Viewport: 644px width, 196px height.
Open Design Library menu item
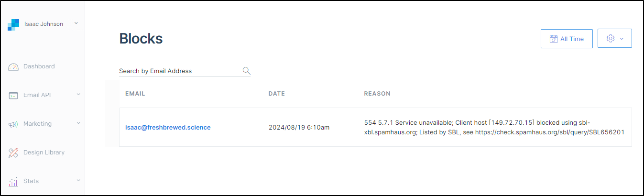(44, 152)
